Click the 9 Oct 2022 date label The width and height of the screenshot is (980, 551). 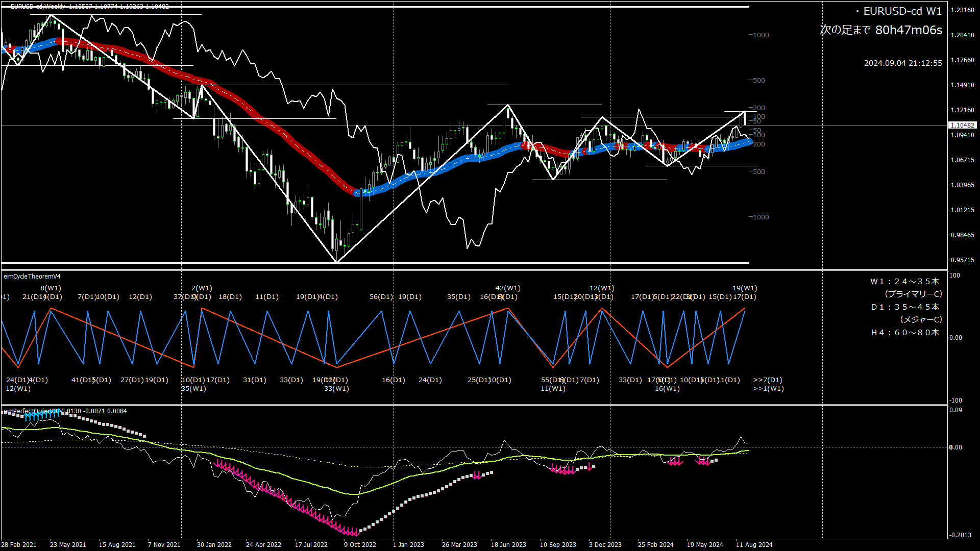click(360, 545)
